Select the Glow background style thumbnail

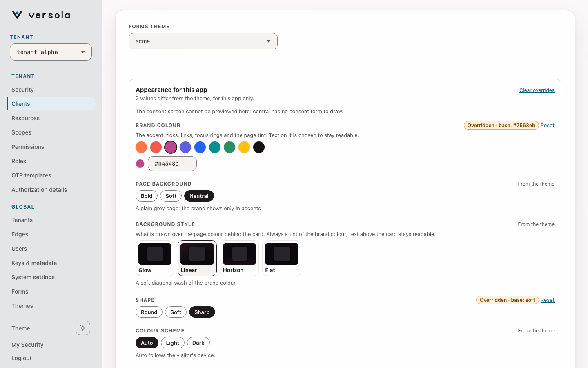(155, 258)
